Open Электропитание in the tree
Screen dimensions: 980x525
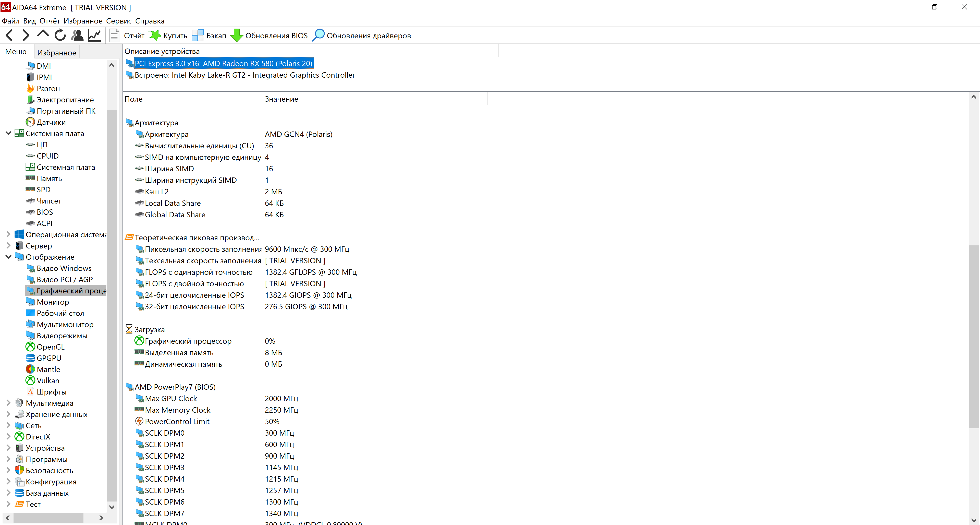click(x=60, y=100)
